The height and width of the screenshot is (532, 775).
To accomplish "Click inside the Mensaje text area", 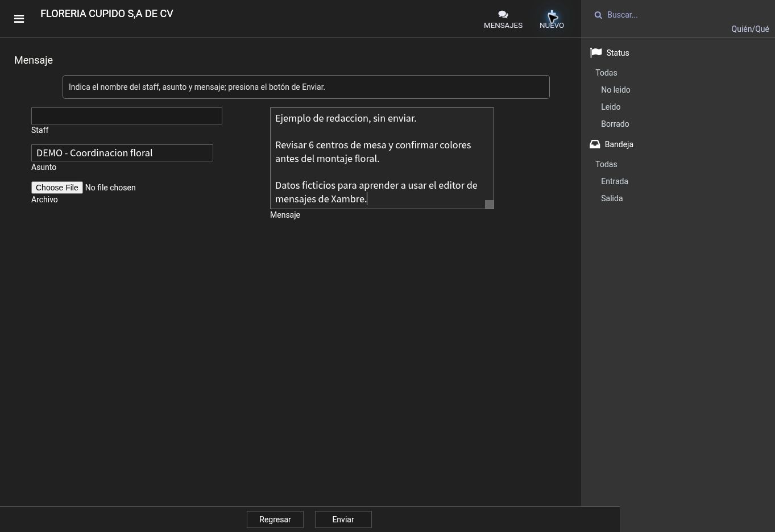I will (x=382, y=158).
